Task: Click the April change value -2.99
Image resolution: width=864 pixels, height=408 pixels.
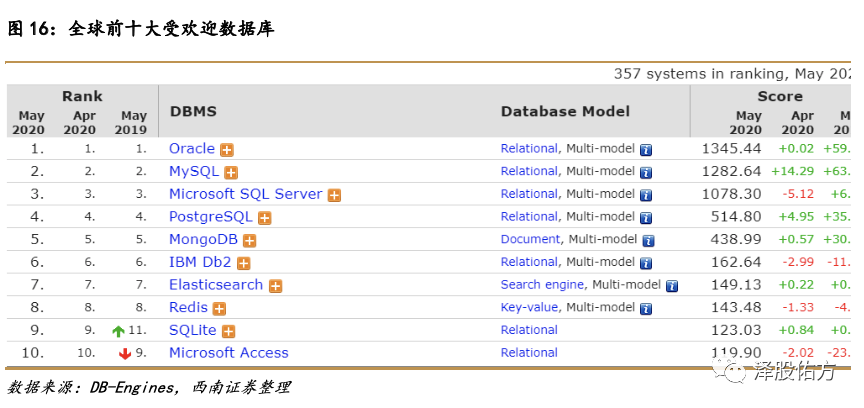Action: [x=798, y=262]
